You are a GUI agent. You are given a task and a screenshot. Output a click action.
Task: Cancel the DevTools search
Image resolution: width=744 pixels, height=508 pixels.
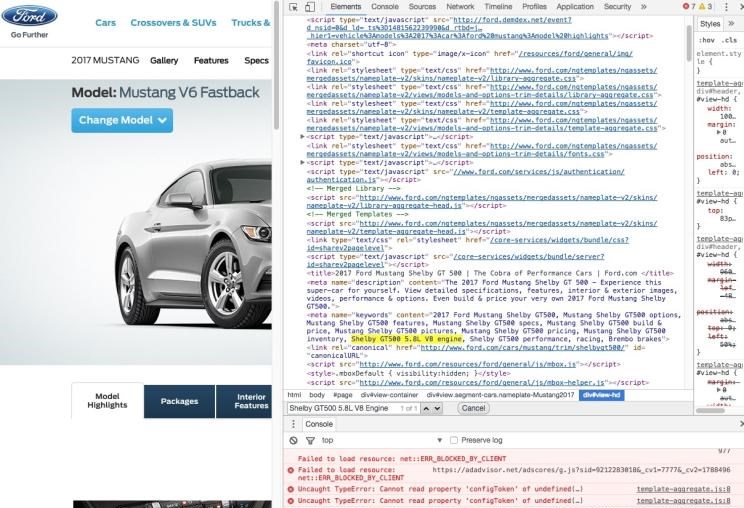click(474, 408)
